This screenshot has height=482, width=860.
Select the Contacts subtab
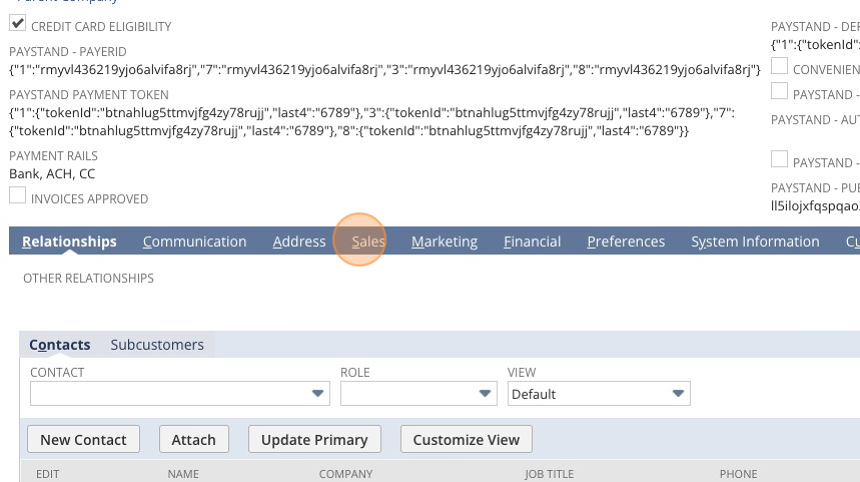point(60,344)
